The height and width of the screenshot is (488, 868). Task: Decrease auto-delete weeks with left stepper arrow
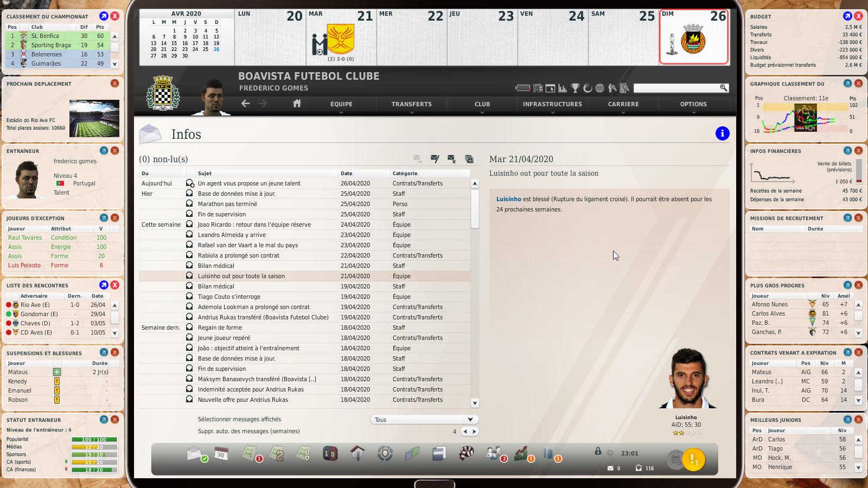465,432
